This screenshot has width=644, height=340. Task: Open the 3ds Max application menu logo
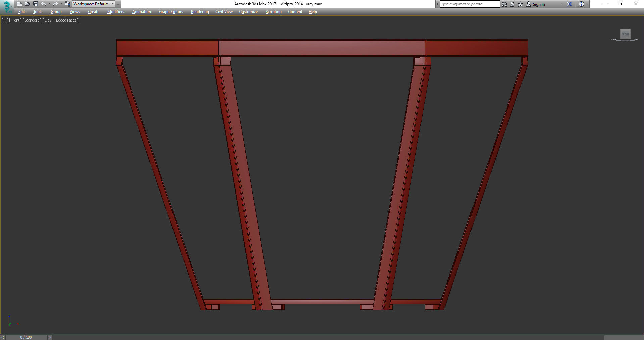coord(7,7)
